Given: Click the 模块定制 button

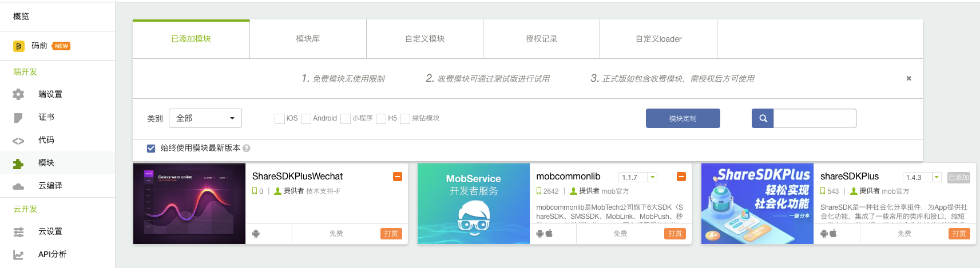Looking at the screenshot, I should click(x=683, y=118).
